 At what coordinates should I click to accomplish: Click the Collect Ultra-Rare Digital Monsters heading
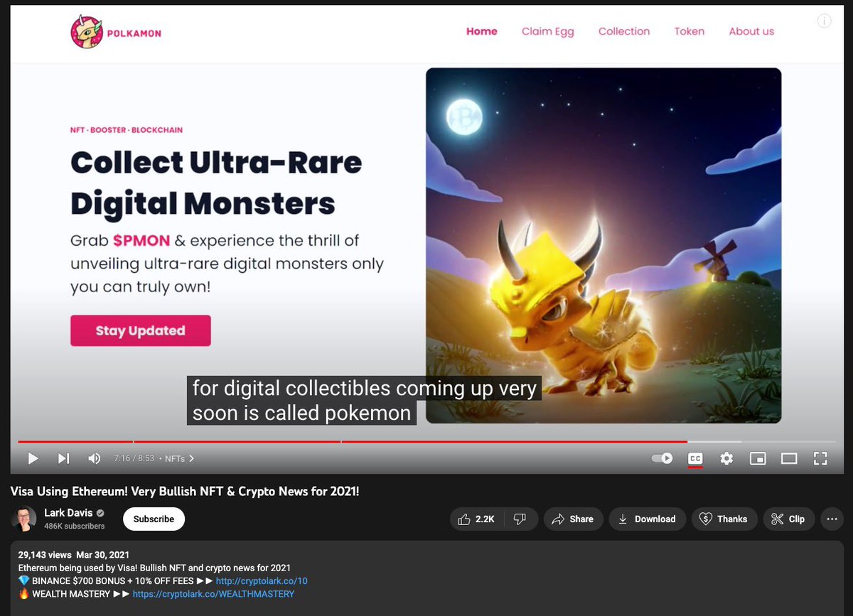(216, 183)
